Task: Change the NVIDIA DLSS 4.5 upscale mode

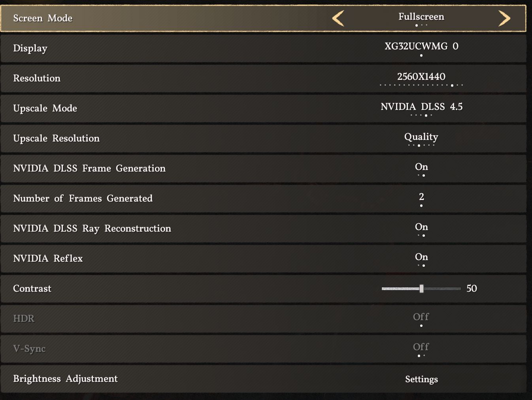Action: (x=421, y=107)
